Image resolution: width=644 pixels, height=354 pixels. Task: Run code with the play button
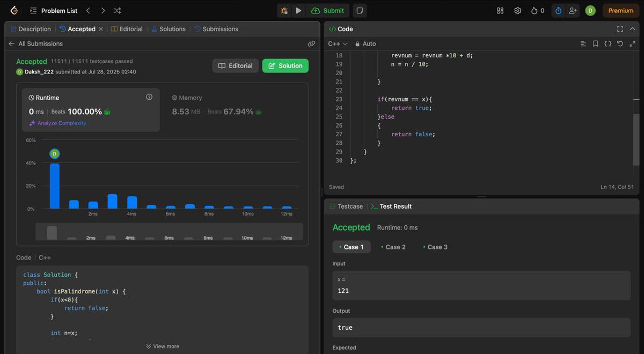coord(298,11)
